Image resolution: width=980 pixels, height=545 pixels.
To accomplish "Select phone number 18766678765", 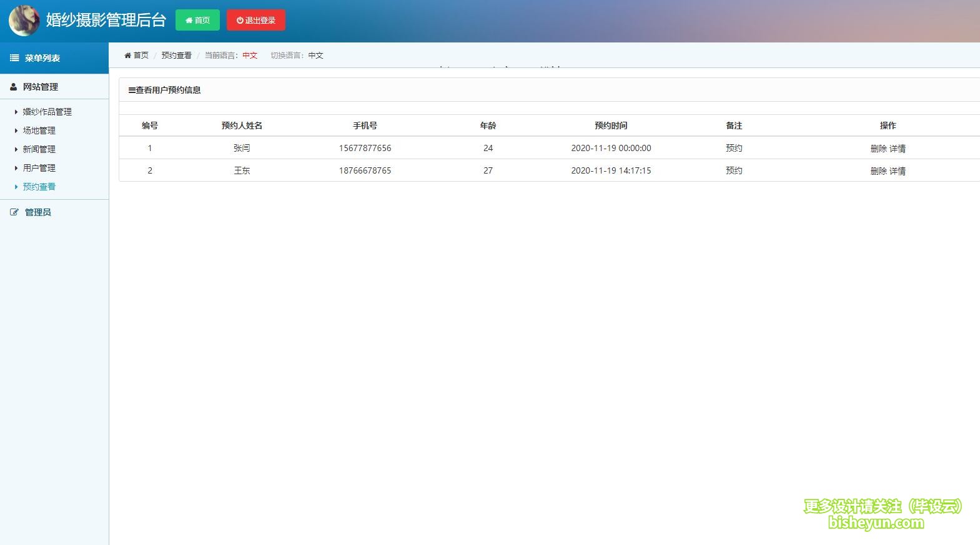I will coord(365,170).
